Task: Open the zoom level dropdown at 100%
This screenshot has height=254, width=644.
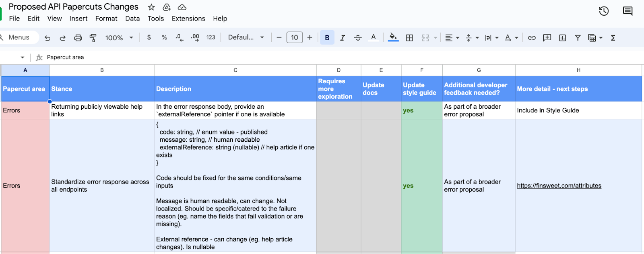Action: pyautogui.click(x=119, y=38)
